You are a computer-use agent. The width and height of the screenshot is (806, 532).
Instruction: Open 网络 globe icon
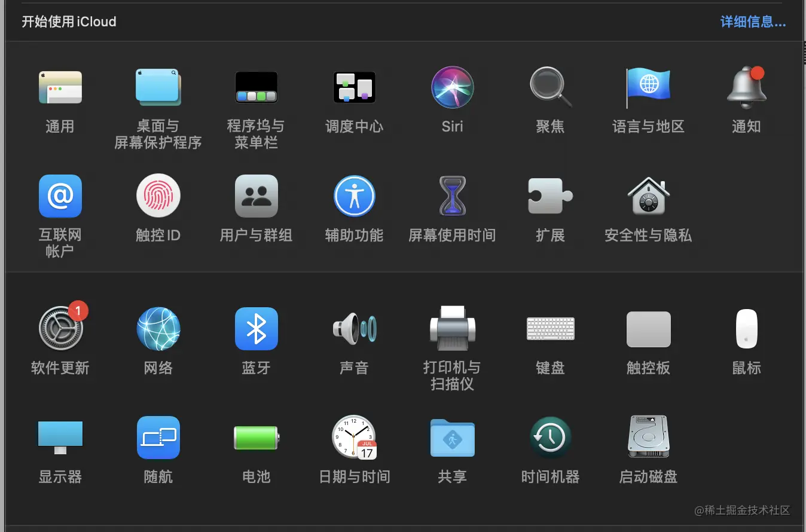158,329
